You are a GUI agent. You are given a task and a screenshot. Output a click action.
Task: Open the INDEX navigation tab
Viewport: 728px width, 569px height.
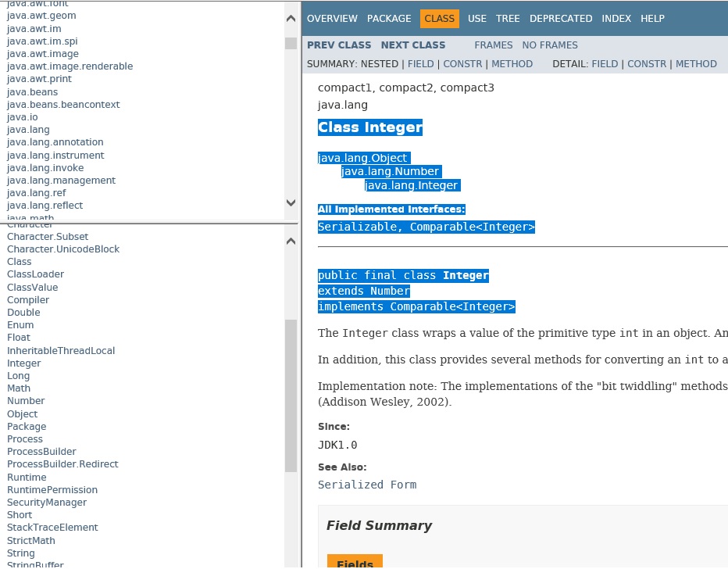[616, 19]
